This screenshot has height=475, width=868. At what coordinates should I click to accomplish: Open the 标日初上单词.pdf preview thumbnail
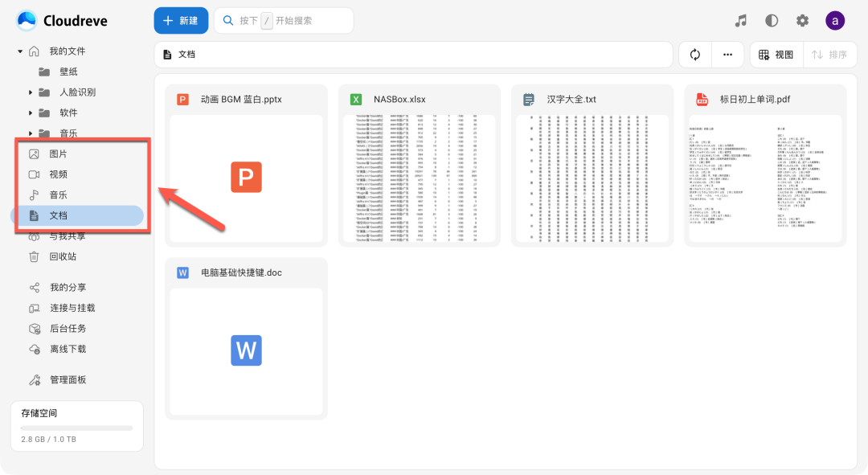[766, 178]
